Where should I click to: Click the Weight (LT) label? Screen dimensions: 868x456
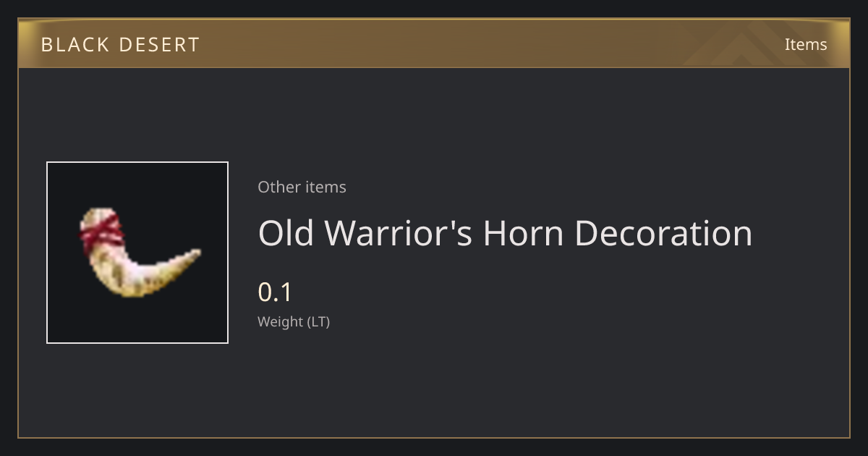294,322
